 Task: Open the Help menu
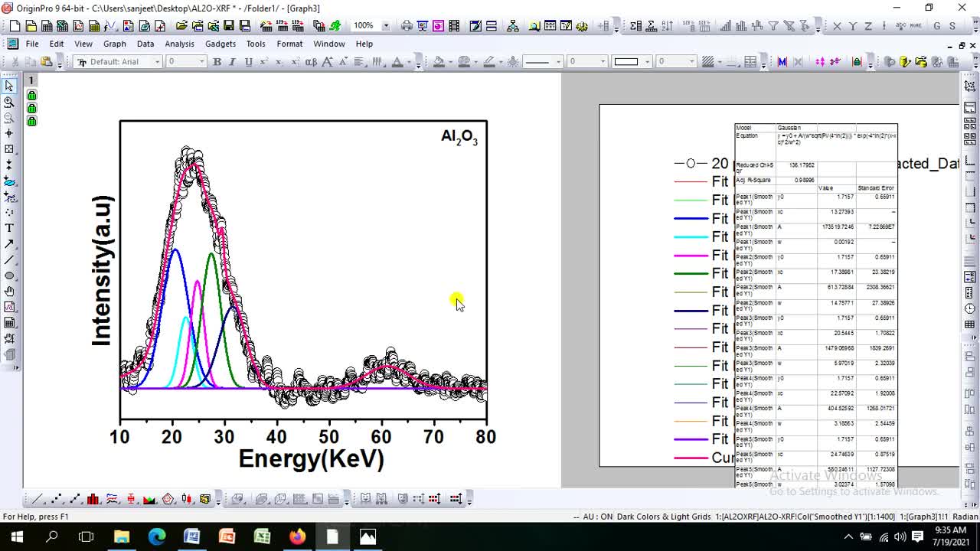[364, 44]
